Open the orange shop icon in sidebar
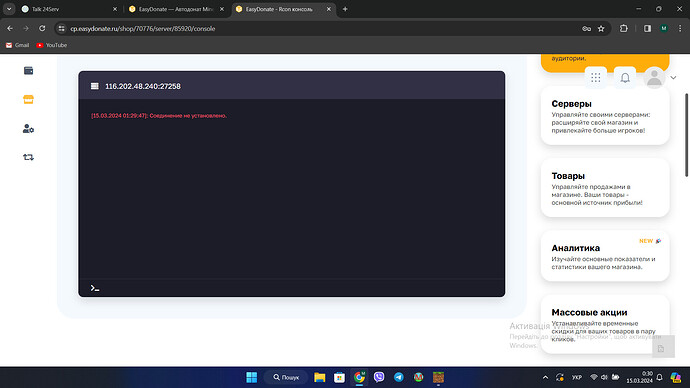690x388 pixels. point(28,99)
